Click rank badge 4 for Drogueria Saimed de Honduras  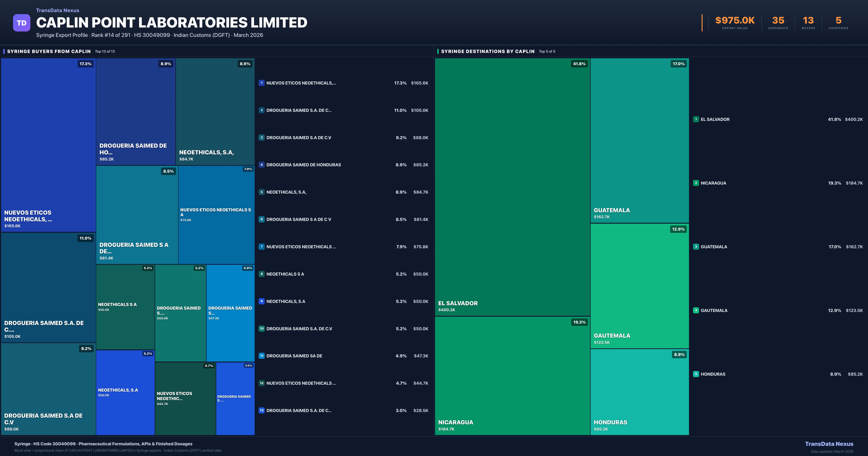261,165
